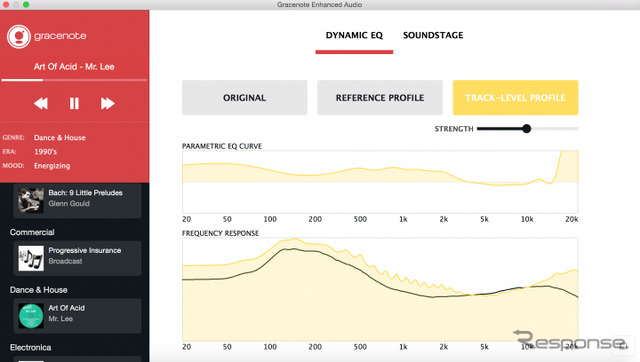
Task: Select the Track-Level Profile button
Action: 516,98
